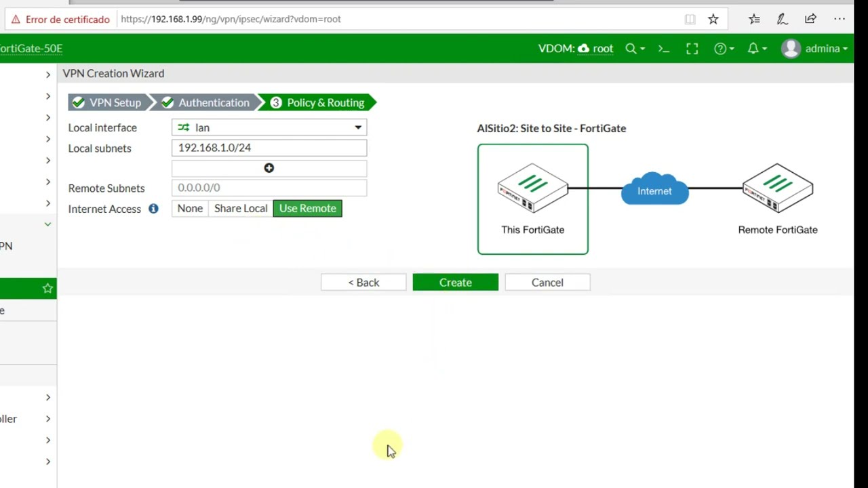Screen dimensions: 868x488
Task: Click the favorite star in sidebar
Action: pyautogui.click(x=47, y=289)
